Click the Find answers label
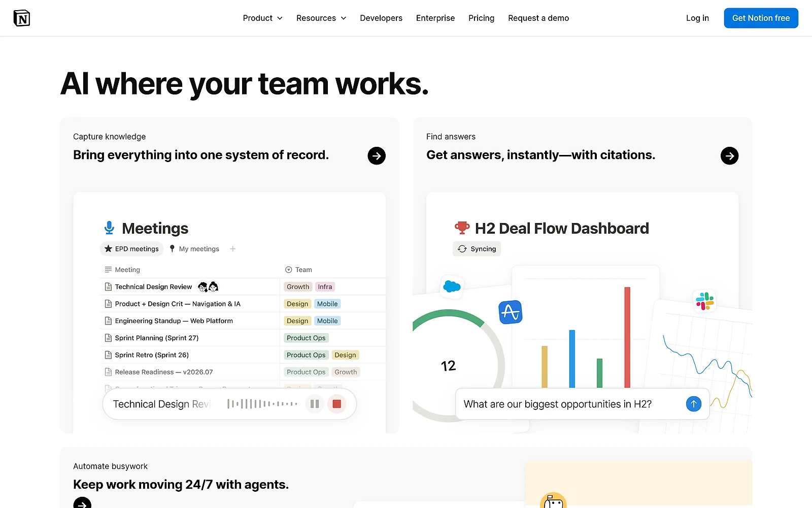This screenshot has width=812, height=508. tap(451, 137)
